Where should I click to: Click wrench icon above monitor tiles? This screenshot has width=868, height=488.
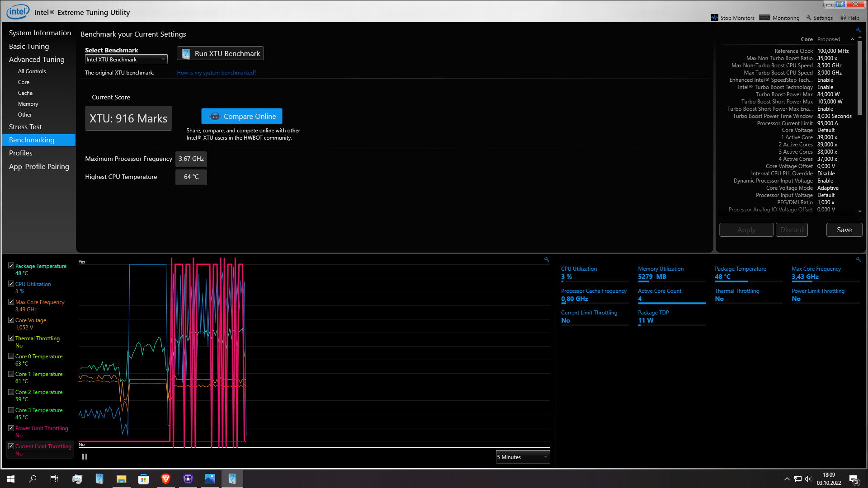point(858,260)
